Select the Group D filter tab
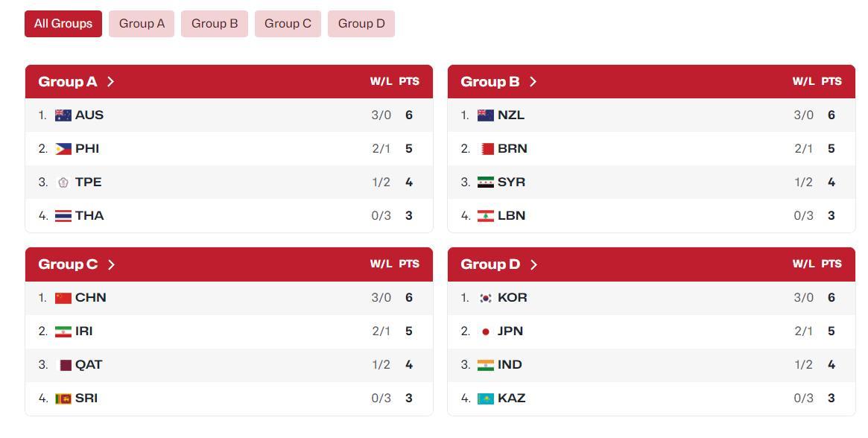 click(x=361, y=24)
